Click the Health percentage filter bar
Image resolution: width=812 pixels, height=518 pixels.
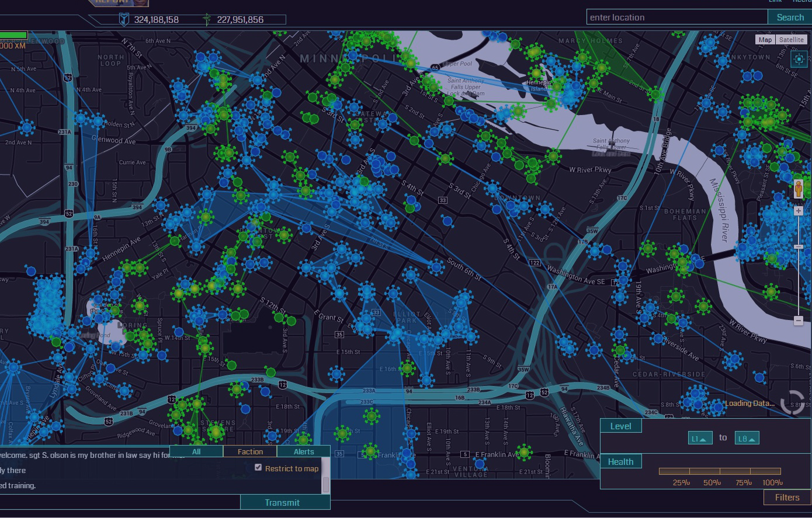click(720, 471)
